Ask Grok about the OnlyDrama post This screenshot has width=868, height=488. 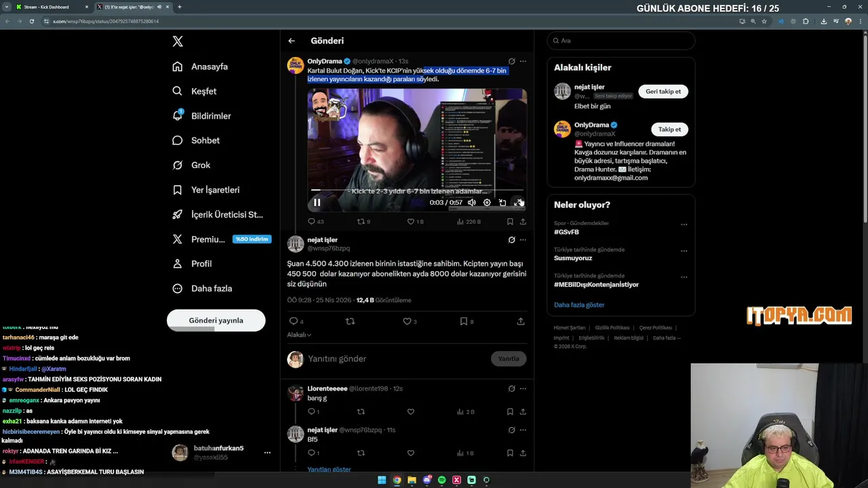click(x=512, y=61)
